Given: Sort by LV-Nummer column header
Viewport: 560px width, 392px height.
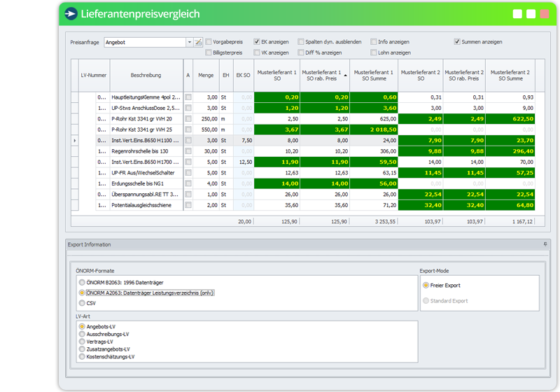Looking at the screenshot, I should click(x=94, y=76).
